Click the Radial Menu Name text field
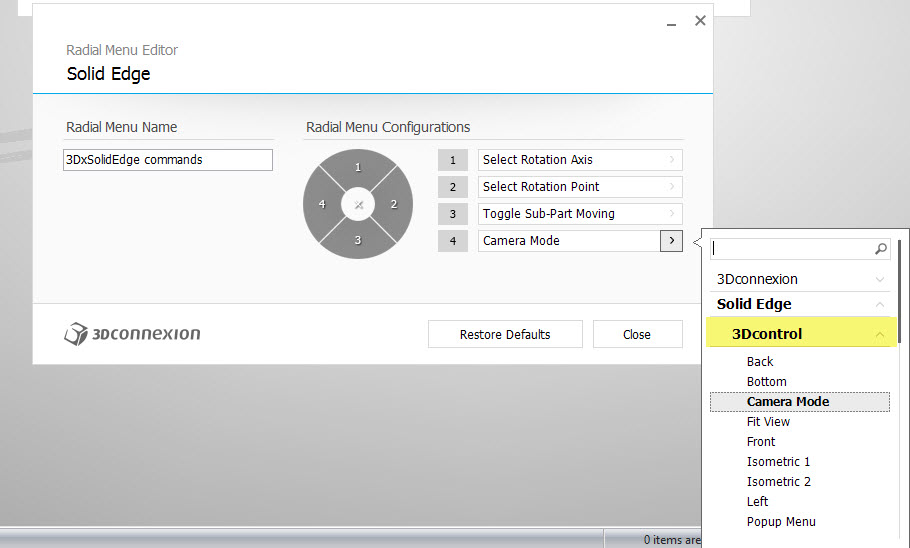Image resolution: width=910 pixels, height=548 pixels. 168,160
